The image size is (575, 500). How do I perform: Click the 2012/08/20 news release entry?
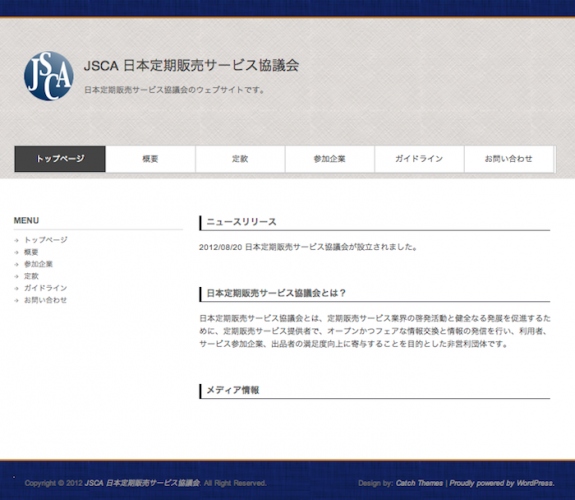308,247
